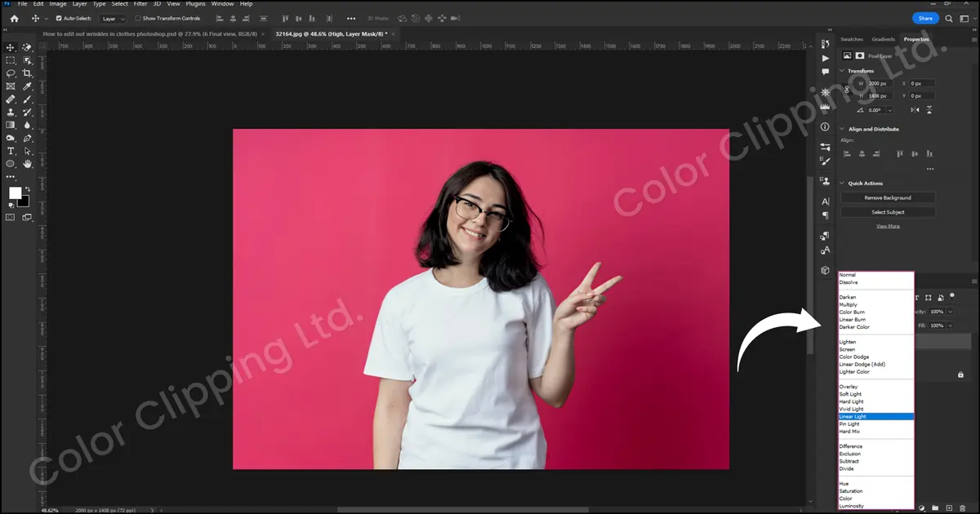The height and width of the screenshot is (514, 980).
Task: Open the Info panel icon
Action: point(825,127)
